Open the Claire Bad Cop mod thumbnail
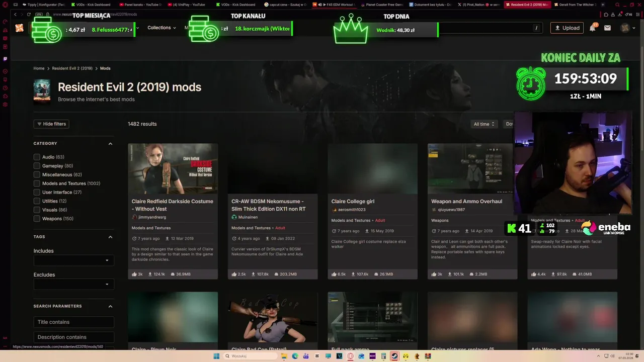 (x=272, y=317)
